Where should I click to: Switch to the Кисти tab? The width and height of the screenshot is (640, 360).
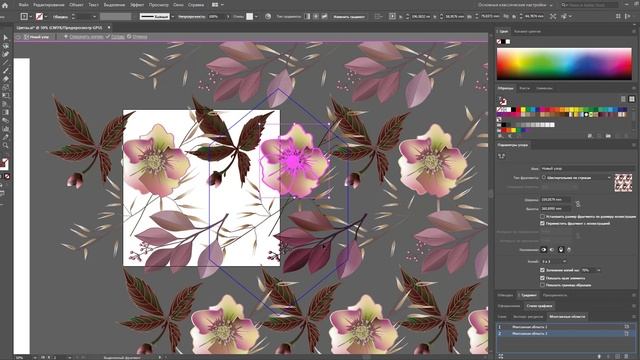coord(524,88)
